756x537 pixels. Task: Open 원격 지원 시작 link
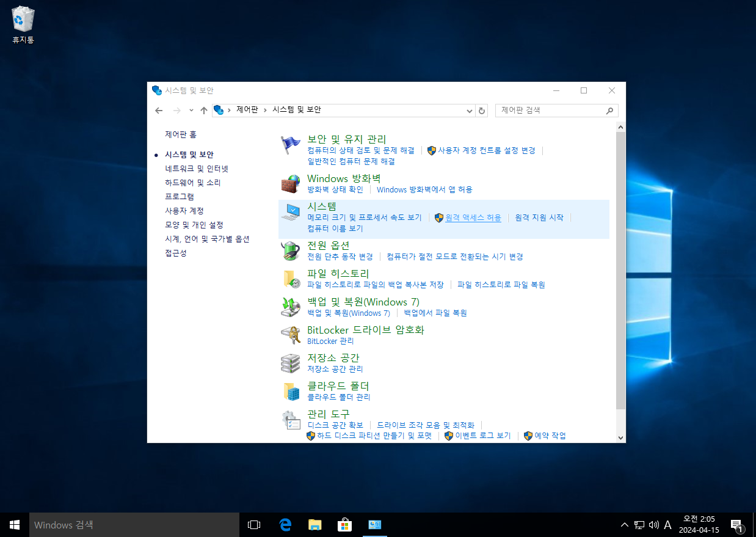point(539,217)
